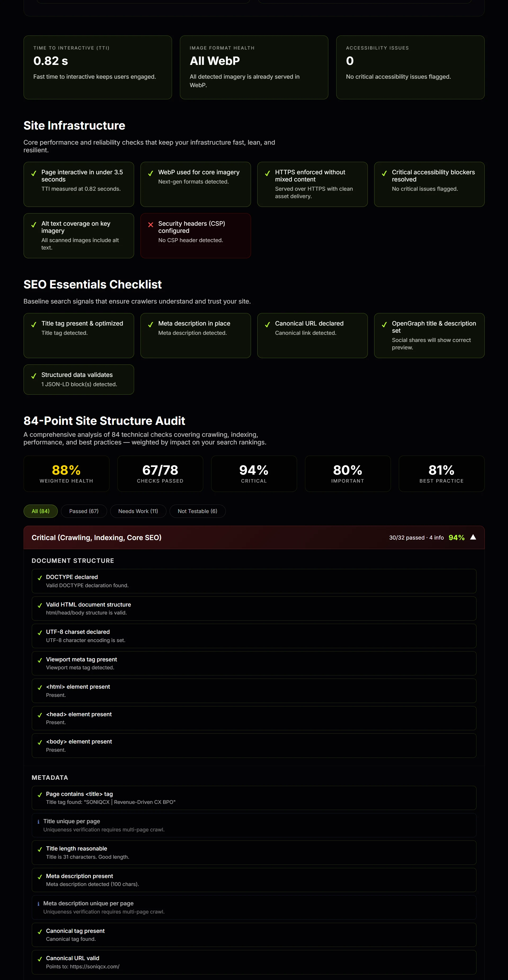This screenshot has height=980, width=508.
Task: Click the checkmark on Alt text coverage check
Action: (34, 224)
